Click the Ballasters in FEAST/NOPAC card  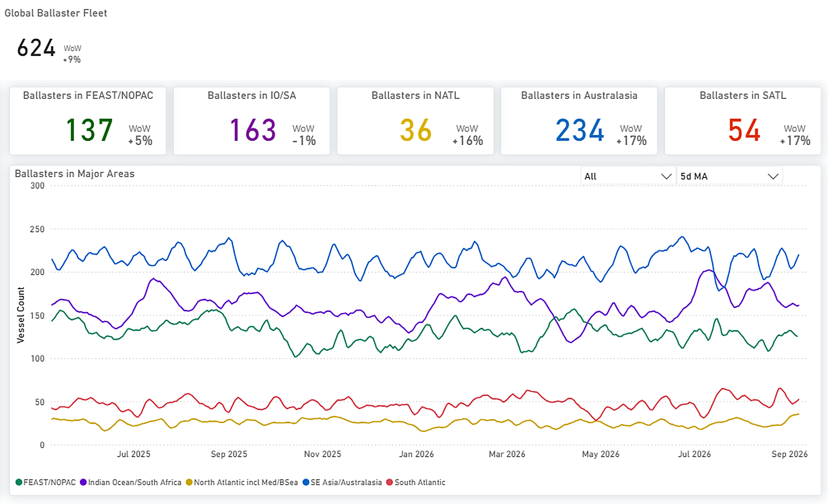88,121
